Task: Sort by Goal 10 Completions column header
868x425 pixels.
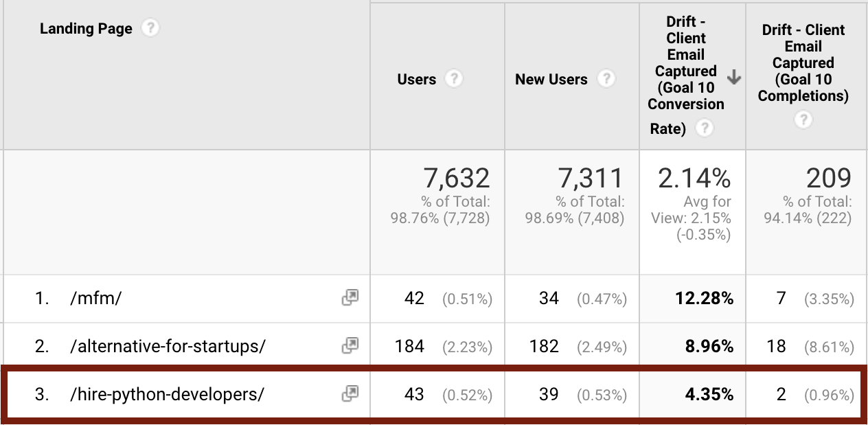Action: [x=803, y=62]
